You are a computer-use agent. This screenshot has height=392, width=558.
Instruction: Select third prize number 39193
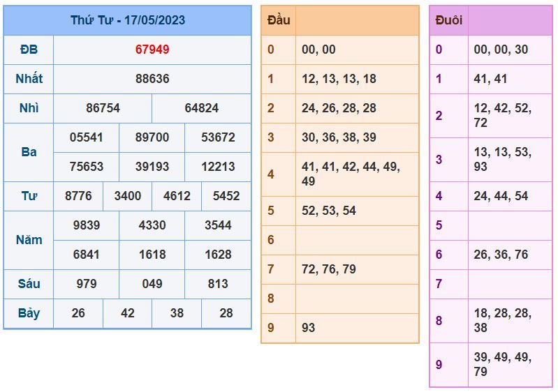pyautogui.click(x=152, y=167)
